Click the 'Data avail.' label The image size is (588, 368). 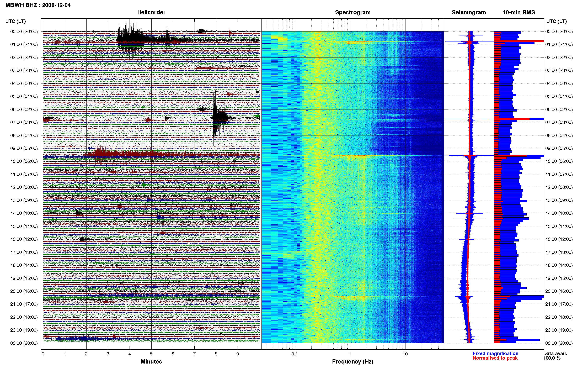(x=555, y=353)
